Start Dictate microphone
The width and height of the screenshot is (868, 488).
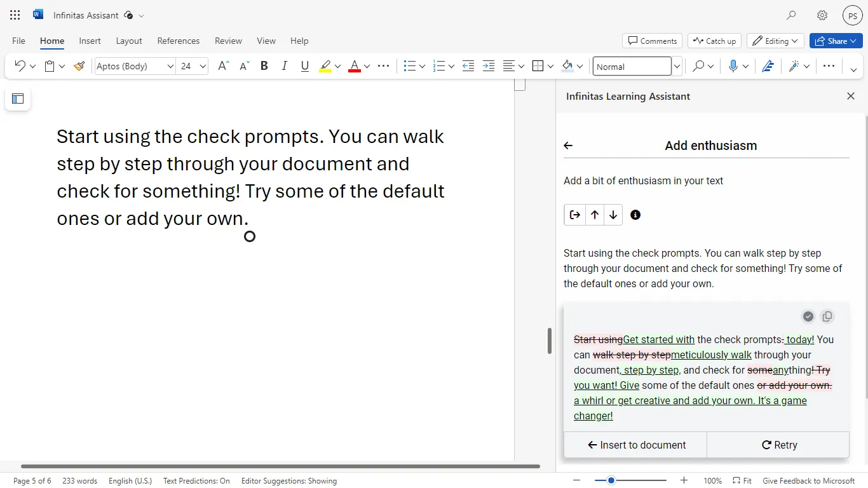point(733,66)
